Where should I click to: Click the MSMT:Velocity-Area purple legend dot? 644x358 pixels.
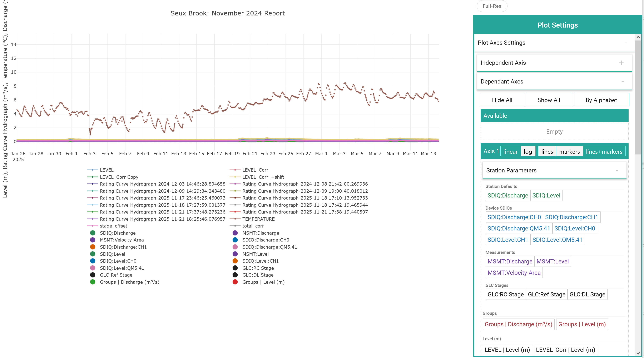click(93, 240)
